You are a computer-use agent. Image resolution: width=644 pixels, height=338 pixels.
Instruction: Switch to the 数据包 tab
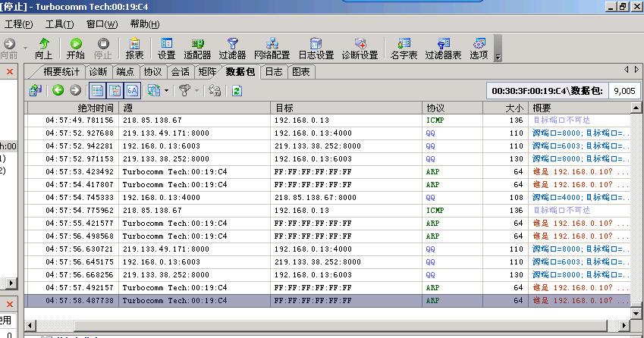click(240, 72)
